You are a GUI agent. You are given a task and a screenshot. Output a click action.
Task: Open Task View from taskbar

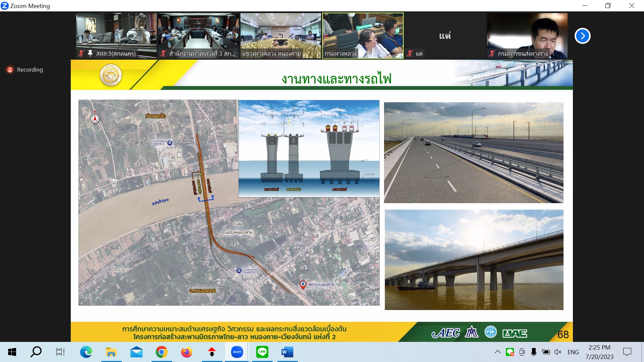(60, 352)
